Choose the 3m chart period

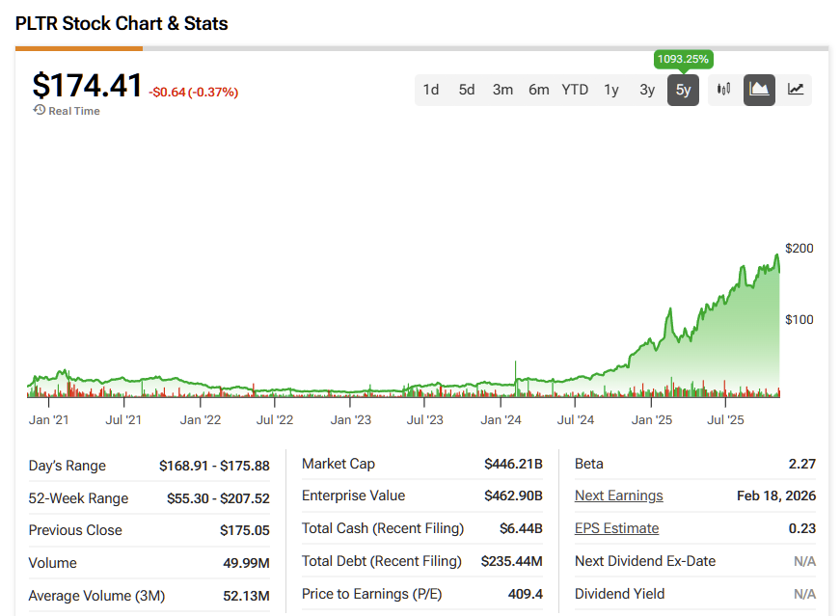tap(502, 90)
